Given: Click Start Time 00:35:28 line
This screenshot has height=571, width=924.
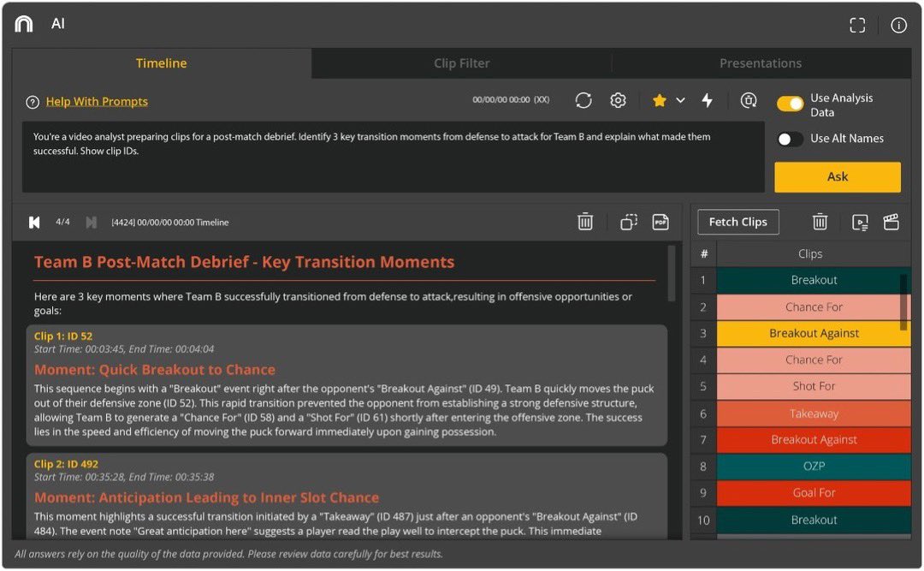Looking at the screenshot, I should click(x=124, y=477).
